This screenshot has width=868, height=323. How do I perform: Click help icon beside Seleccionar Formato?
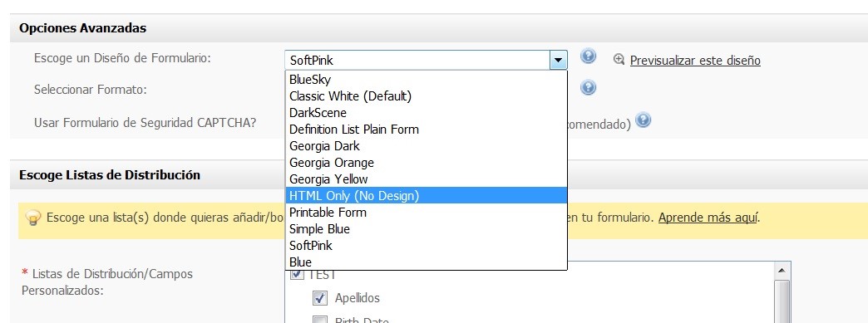tap(588, 87)
